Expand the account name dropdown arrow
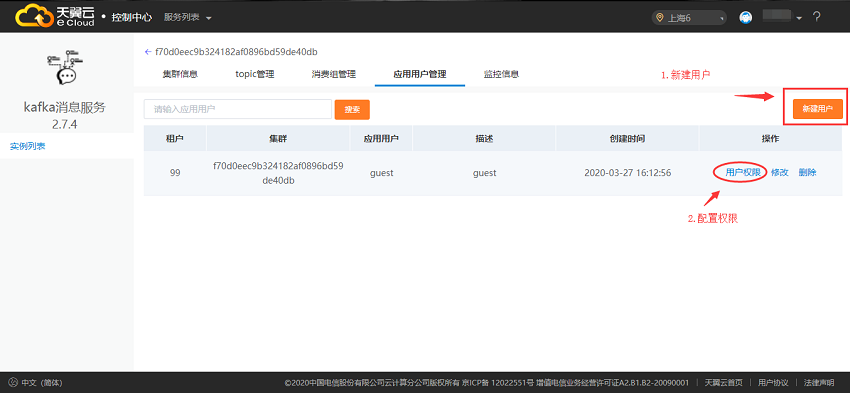Viewport: 850px width, 393px height. (799, 18)
